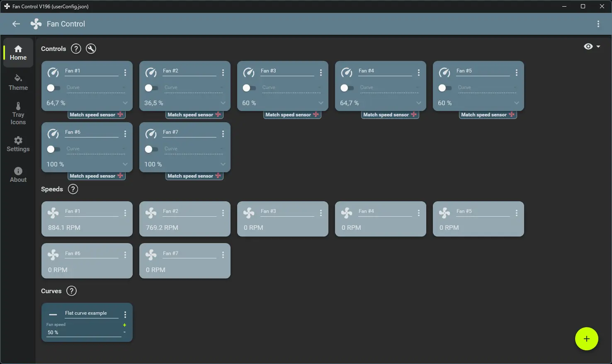The image size is (612, 364).
Task: Expand the Fan #7 control card chevron
Action: pyautogui.click(x=223, y=164)
